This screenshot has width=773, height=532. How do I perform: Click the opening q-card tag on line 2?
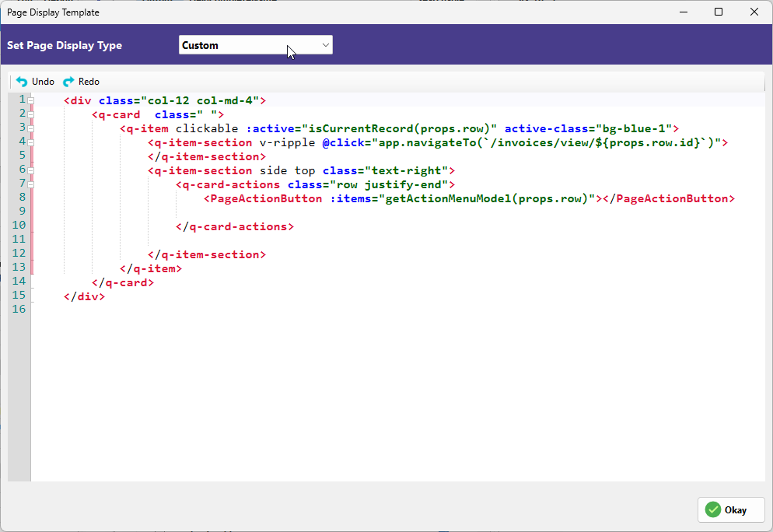116,115
